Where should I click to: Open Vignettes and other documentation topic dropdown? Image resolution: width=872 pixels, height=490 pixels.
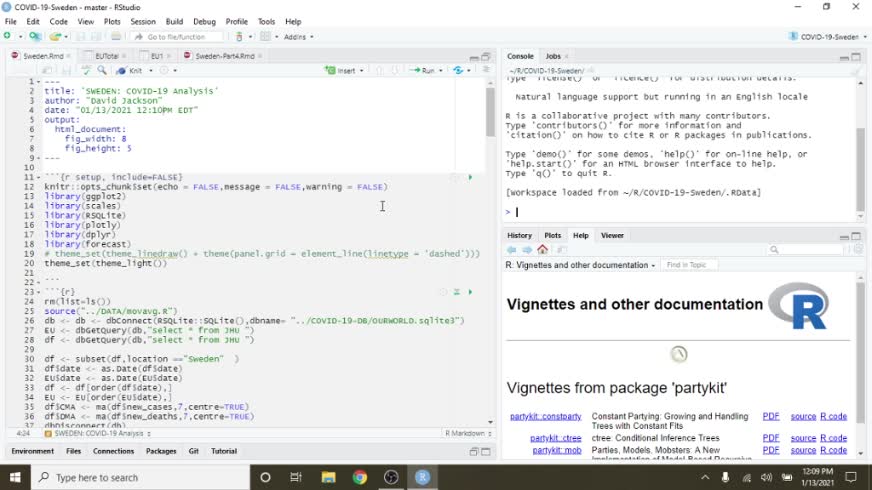tap(580, 265)
